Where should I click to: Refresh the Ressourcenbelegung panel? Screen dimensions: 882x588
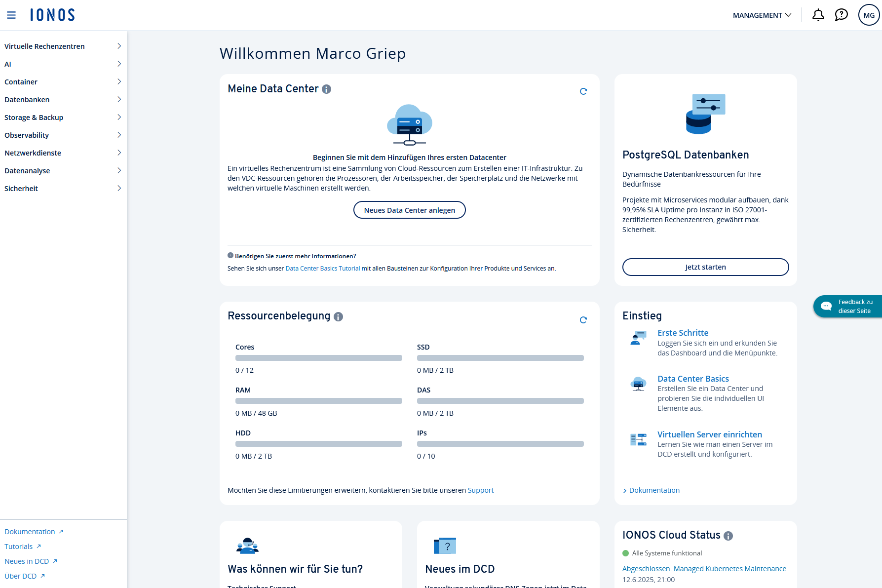point(583,320)
